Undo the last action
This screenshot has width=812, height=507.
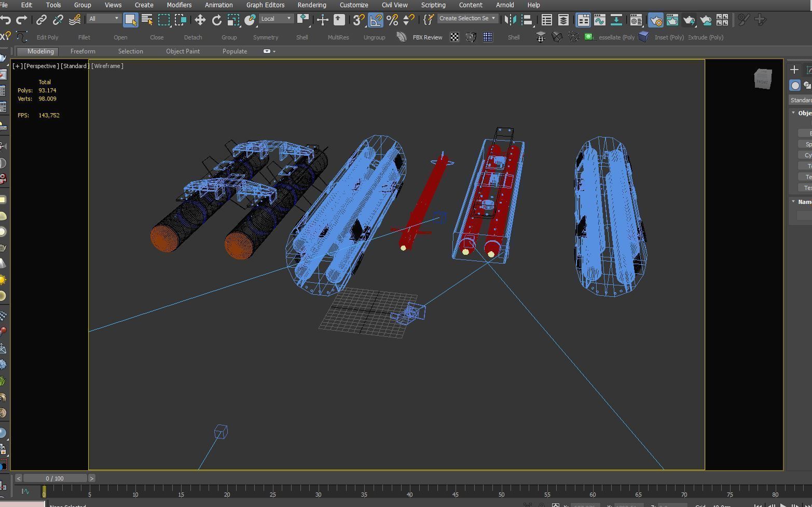tap(6, 20)
